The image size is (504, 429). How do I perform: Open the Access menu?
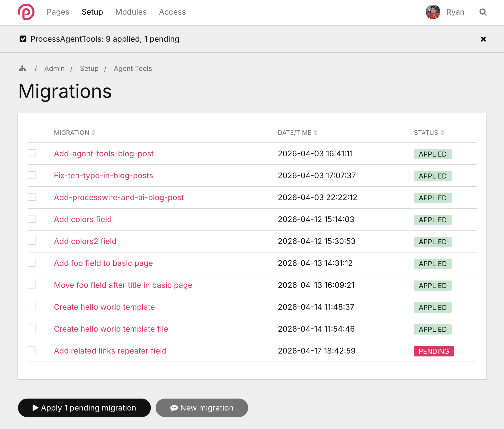(172, 12)
